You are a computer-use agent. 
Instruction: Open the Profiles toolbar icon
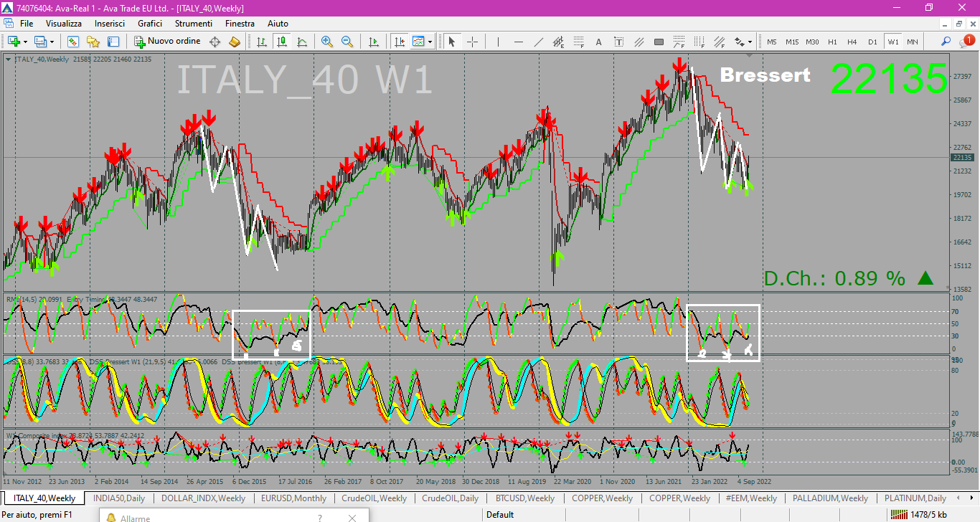40,42
